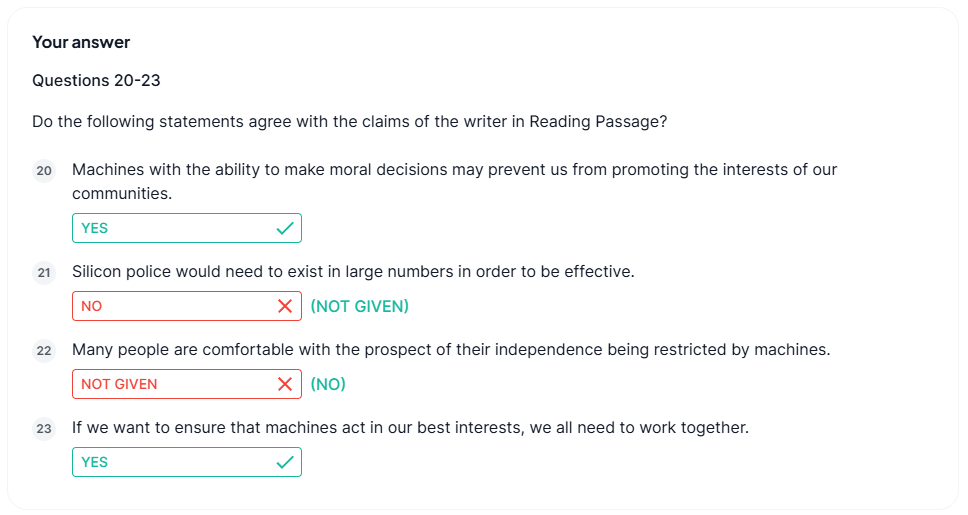
Task: Click the red X icon beside the NO answer
Action: (x=285, y=306)
